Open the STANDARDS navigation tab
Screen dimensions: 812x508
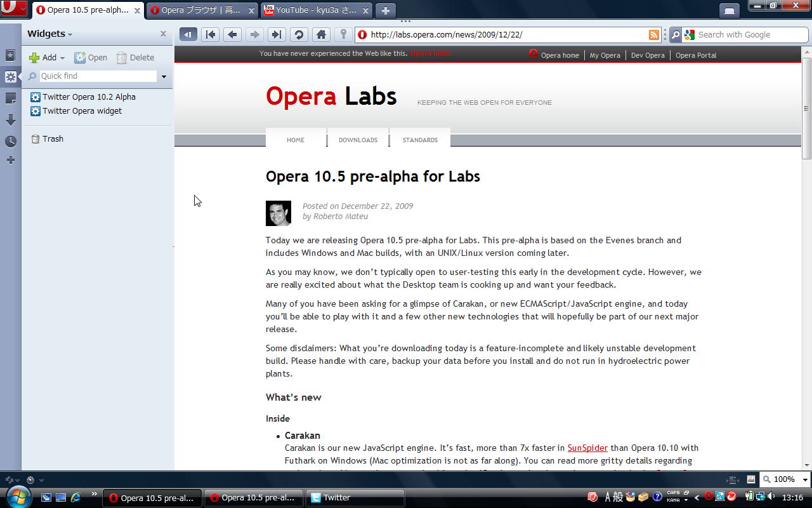[x=420, y=139]
